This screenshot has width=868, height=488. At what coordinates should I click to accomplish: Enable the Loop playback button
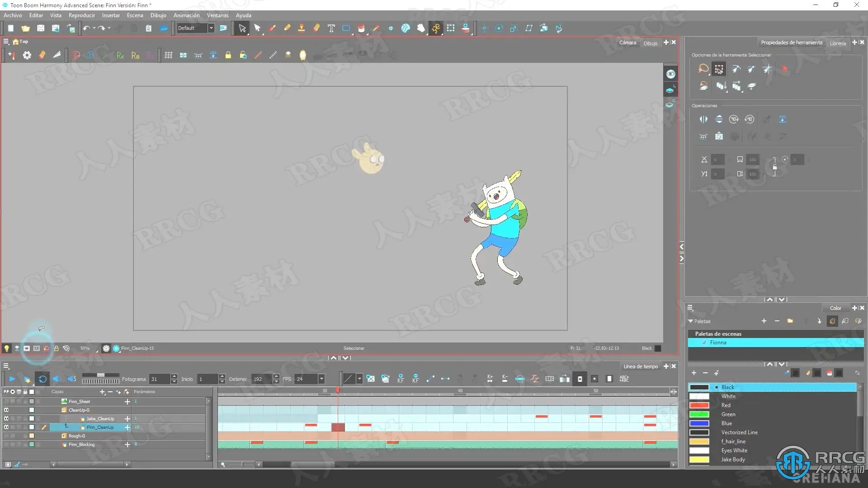click(42, 379)
